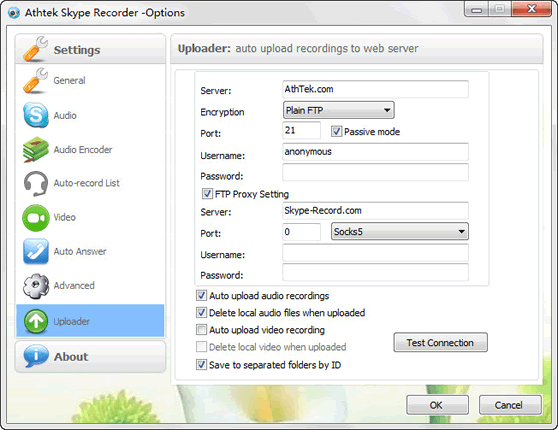558x430 pixels.
Task: Click the FTP Username field with anonymous
Action: [x=375, y=152]
